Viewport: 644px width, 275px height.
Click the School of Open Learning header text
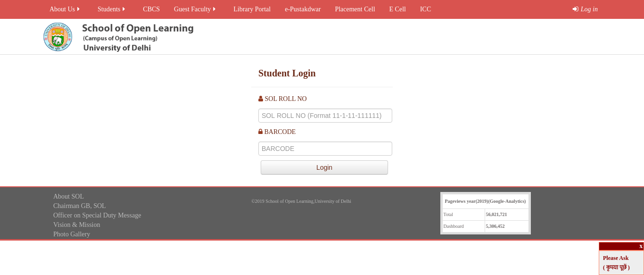coord(138,28)
